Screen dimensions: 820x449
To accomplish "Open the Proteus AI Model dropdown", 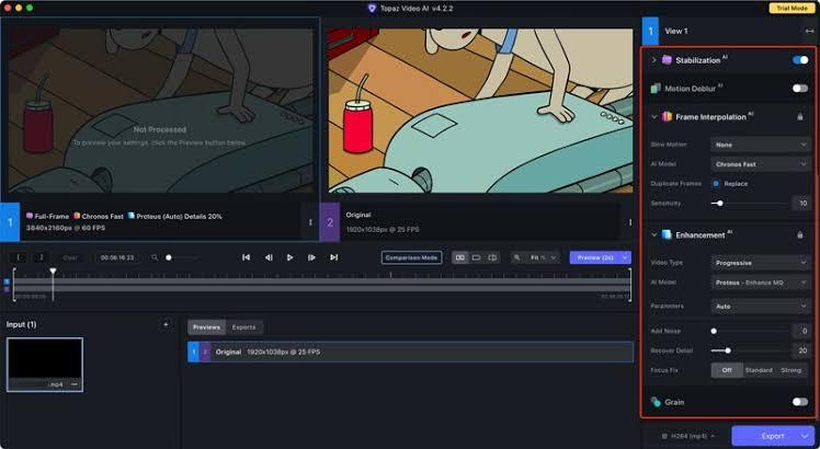I will 760,282.
